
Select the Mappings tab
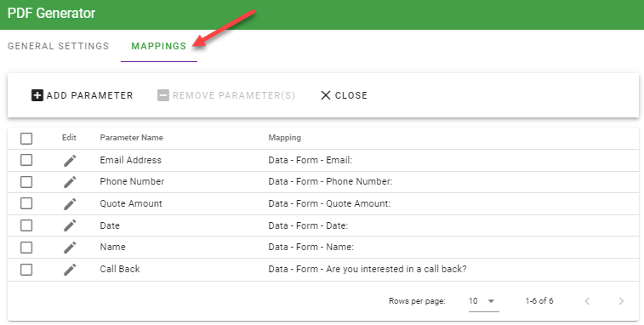[159, 46]
